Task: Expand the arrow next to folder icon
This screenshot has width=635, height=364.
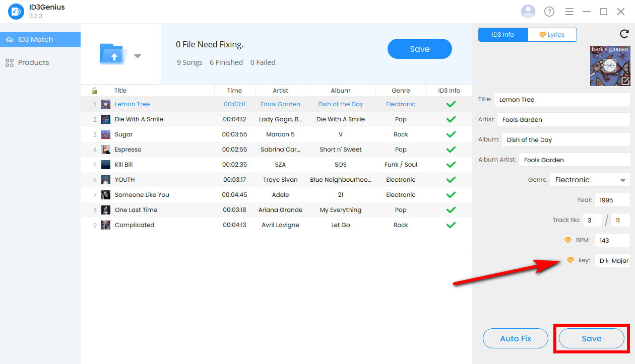Action: click(138, 56)
